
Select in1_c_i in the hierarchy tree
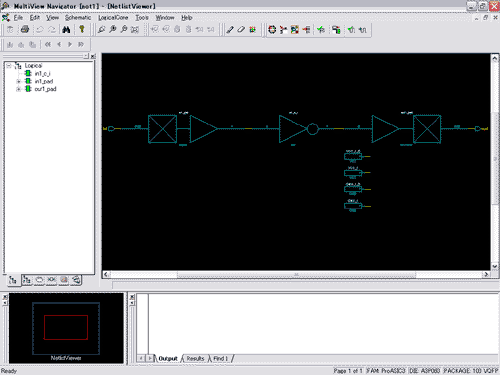click(x=42, y=73)
